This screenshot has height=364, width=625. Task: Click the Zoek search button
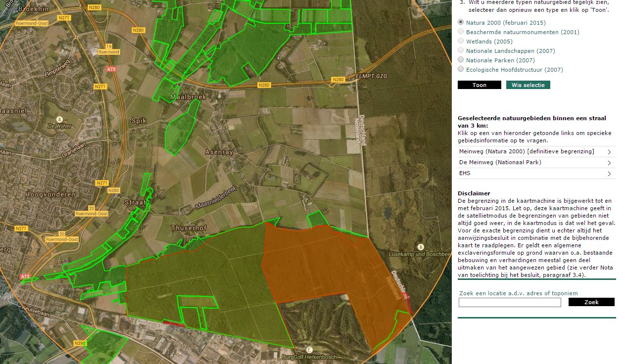point(591,302)
